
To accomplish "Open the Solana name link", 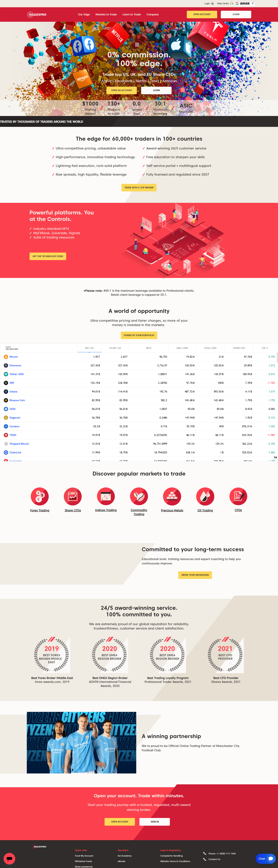I will (13, 392).
